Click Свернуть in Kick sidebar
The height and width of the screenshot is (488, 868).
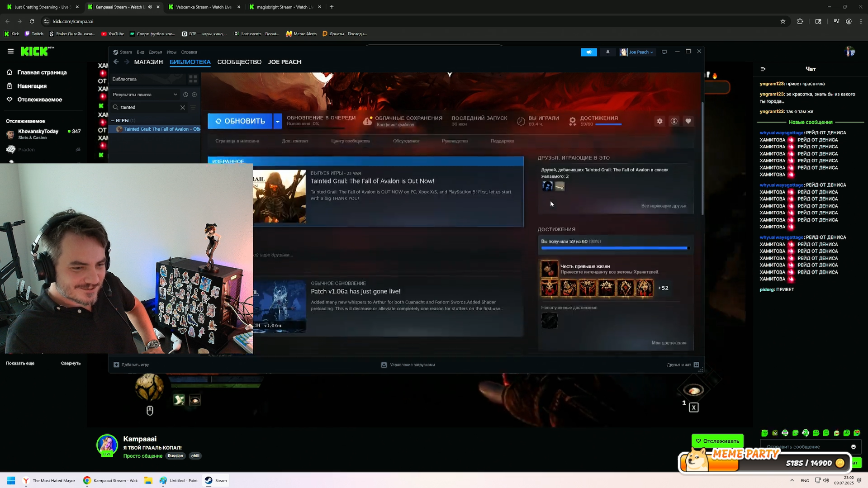click(71, 363)
